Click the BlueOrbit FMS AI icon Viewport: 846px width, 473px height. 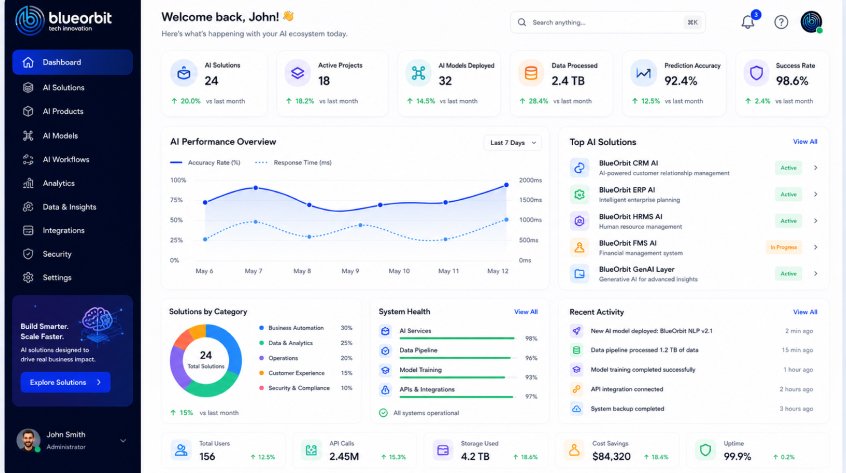pyautogui.click(x=579, y=248)
